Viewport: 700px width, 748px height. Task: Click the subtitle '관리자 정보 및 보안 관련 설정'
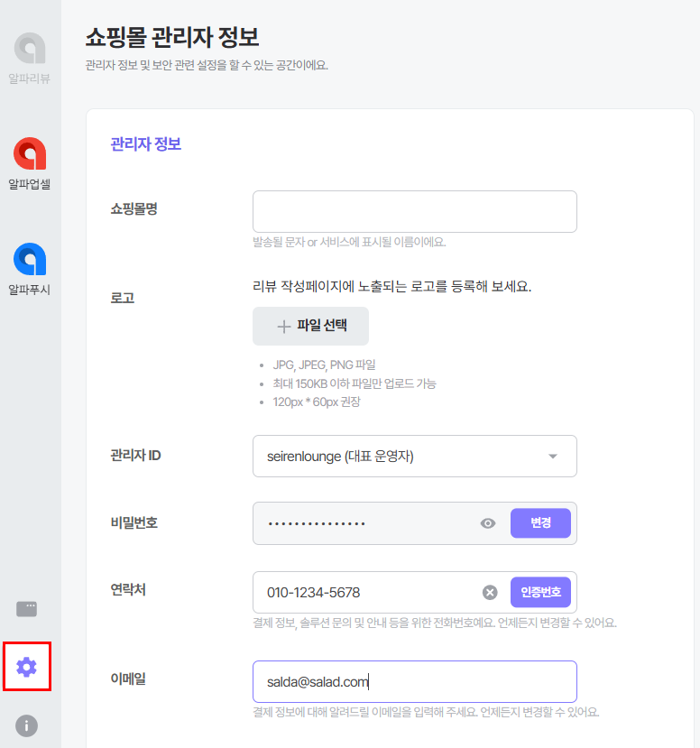pos(207,65)
